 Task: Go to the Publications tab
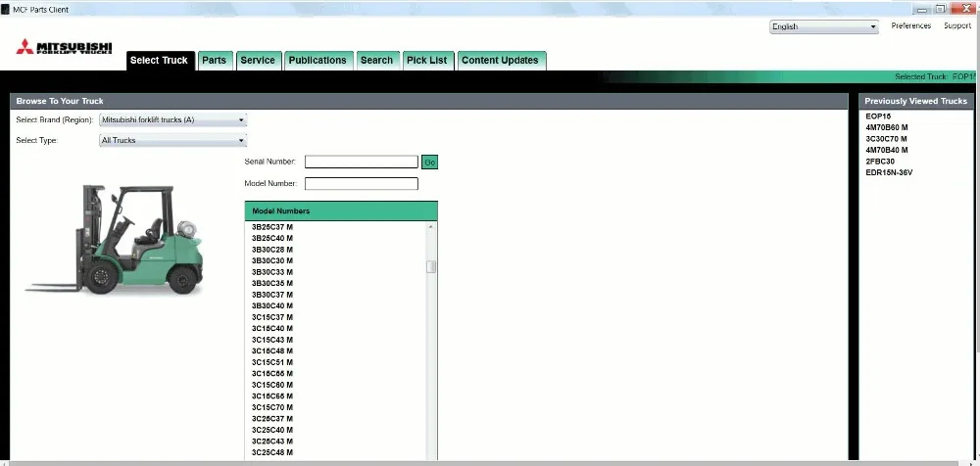coord(318,61)
